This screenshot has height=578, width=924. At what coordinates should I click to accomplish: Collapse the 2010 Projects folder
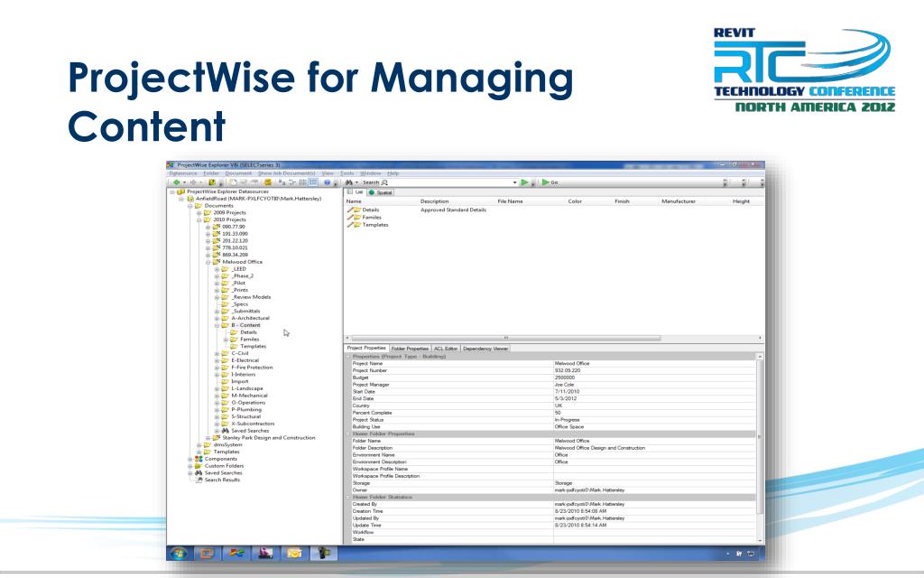(199, 220)
